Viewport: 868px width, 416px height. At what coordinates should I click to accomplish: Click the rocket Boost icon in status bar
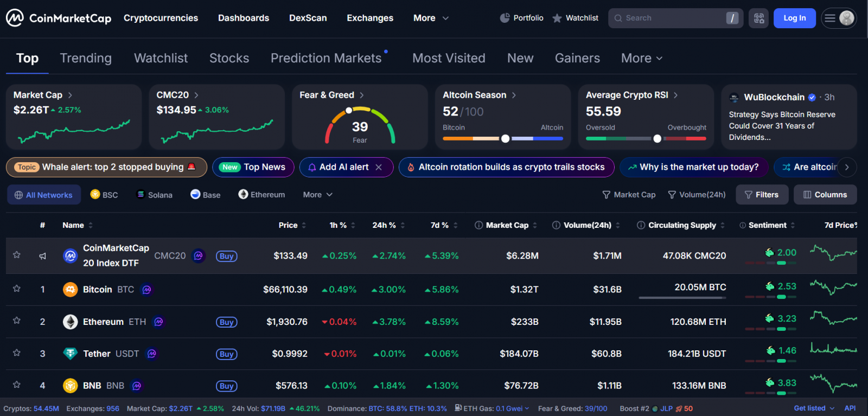coord(679,408)
